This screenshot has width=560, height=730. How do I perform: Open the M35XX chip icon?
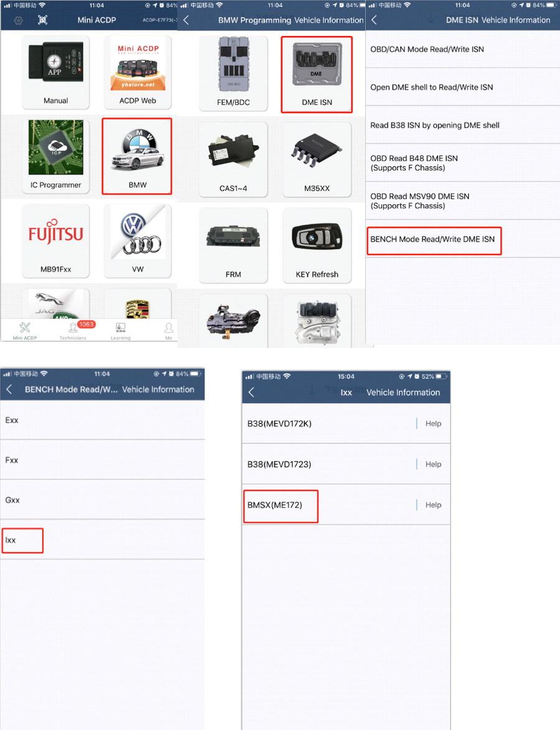coord(317,159)
